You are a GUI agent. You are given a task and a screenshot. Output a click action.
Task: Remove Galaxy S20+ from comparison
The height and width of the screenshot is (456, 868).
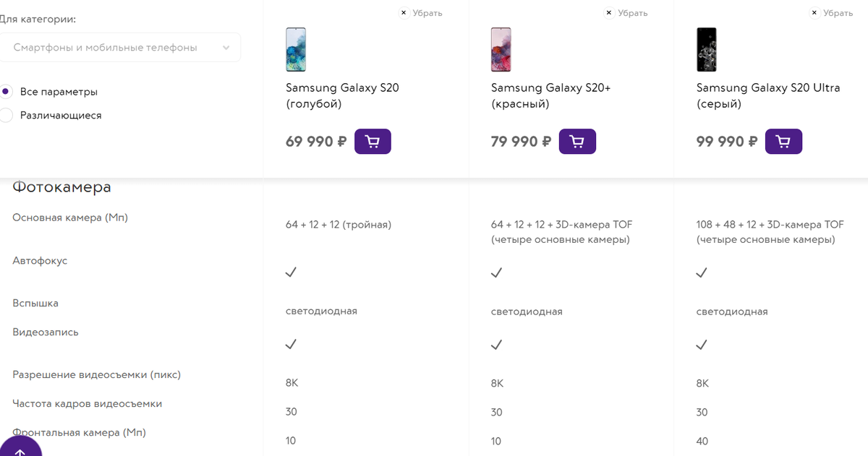[626, 13]
